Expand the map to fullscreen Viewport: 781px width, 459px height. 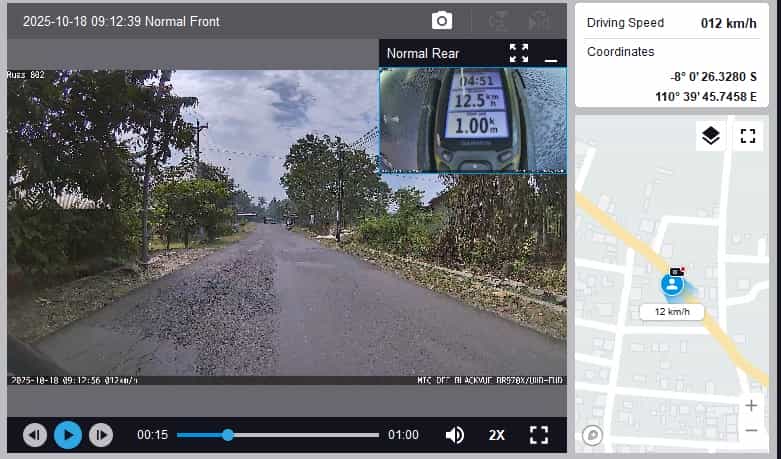(x=747, y=136)
